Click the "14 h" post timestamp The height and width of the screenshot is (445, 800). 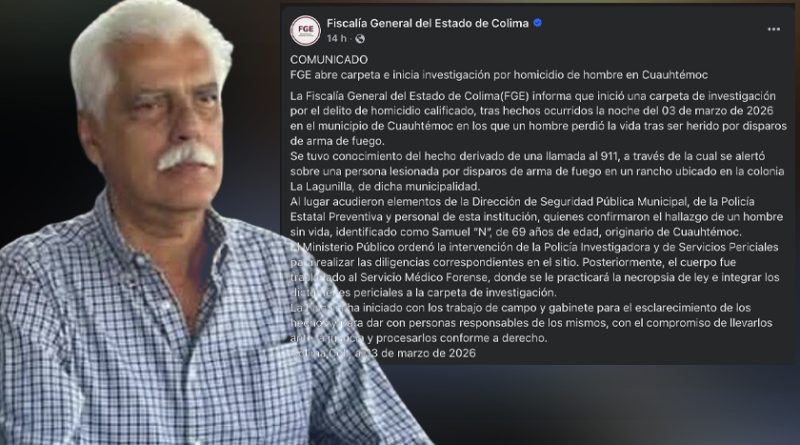(336, 39)
